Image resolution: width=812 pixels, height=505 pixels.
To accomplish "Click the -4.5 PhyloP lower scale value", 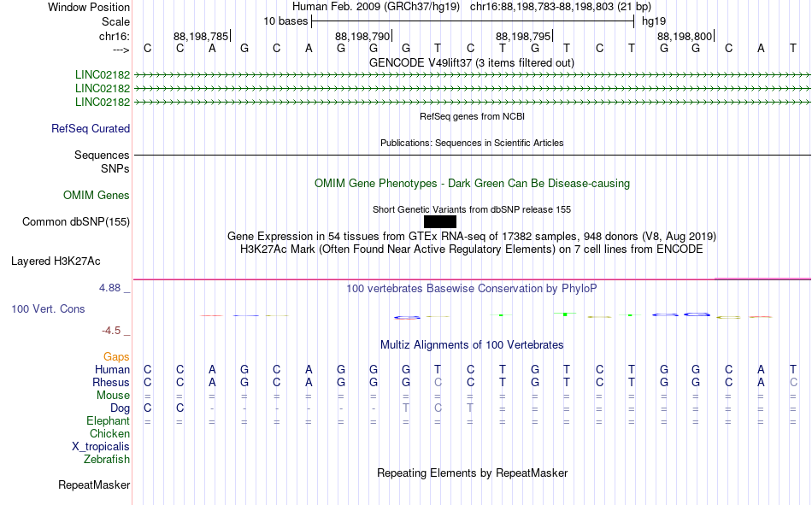I will pos(111,331).
